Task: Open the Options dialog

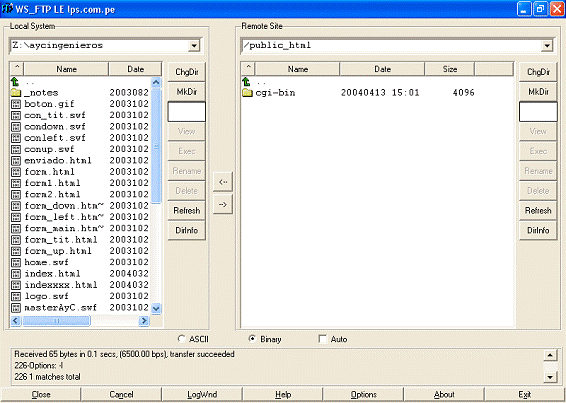Action: (363, 395)
